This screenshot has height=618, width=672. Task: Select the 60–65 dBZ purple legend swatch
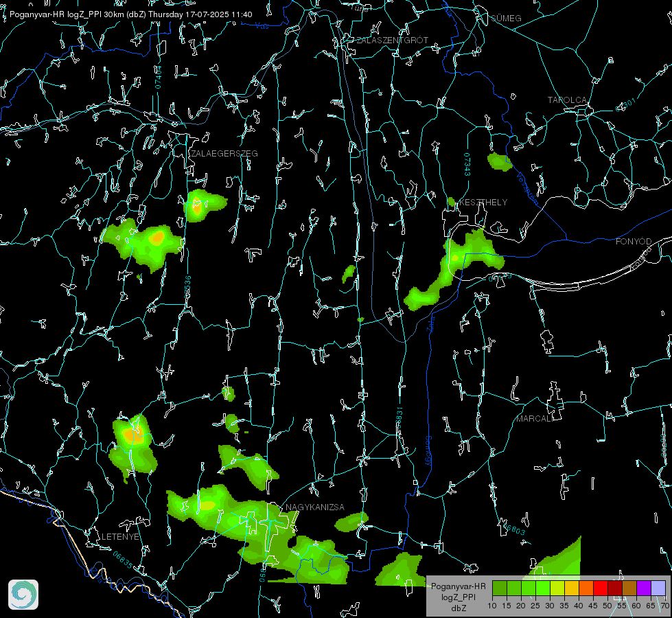pos(644,588)
